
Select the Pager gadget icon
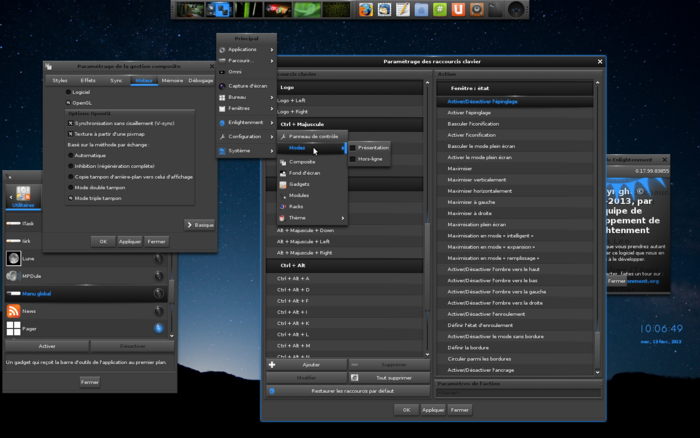pos(13,328)
